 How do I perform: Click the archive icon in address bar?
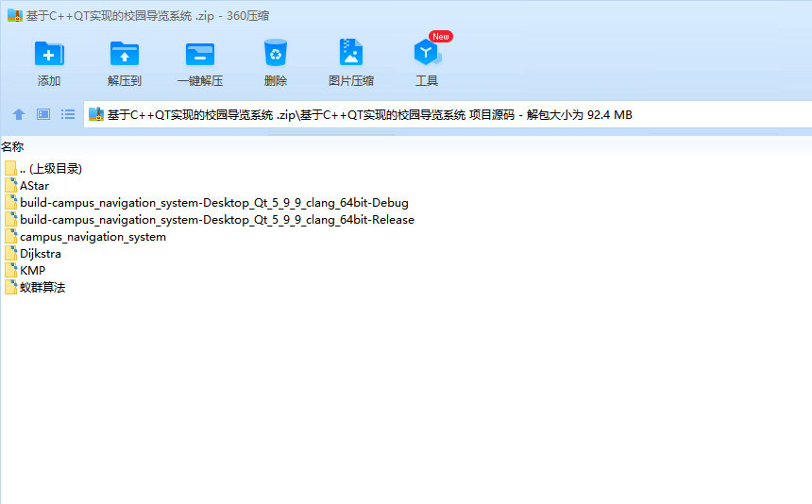[96, 114]
